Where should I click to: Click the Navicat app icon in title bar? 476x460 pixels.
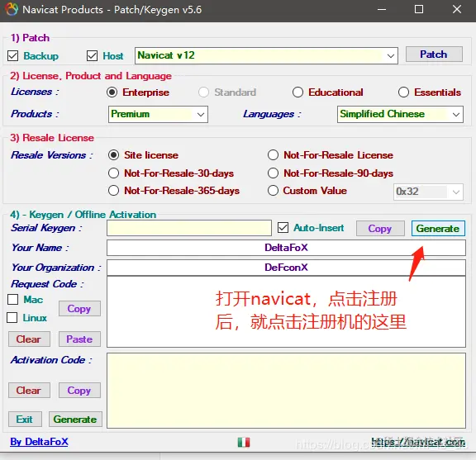[12, 9]
